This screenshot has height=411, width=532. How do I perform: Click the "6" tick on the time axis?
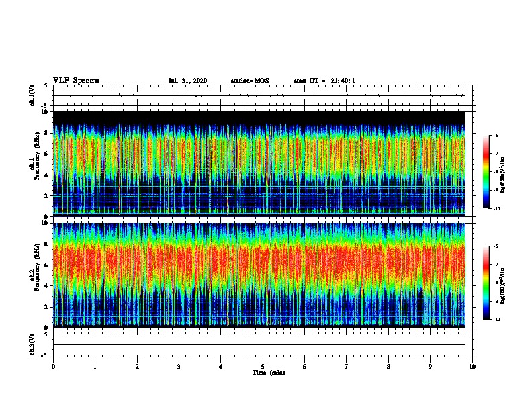pos(305,367)
